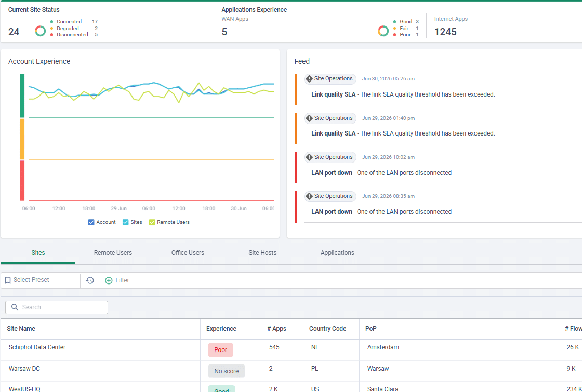Uncheck the Remote Users legend checkbox
Viewport: 582px width, 392px height.
tap(152, 223)
